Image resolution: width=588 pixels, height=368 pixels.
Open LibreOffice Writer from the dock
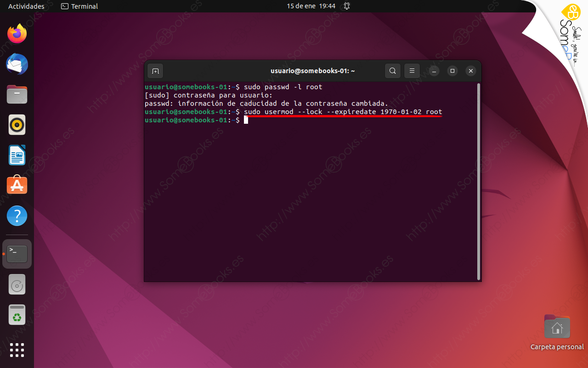pyautogui.click(x=17, y=155)
